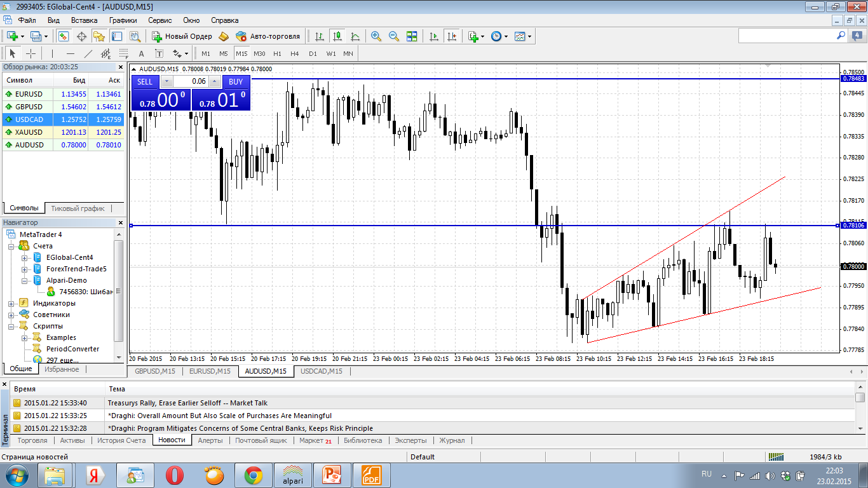
Task: Select the H4 timeframe button
Action: click(x=295, y=53)
